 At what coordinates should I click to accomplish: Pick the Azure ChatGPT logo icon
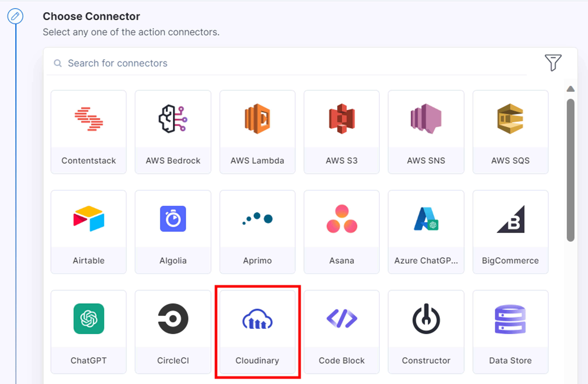tap(426, 219)
